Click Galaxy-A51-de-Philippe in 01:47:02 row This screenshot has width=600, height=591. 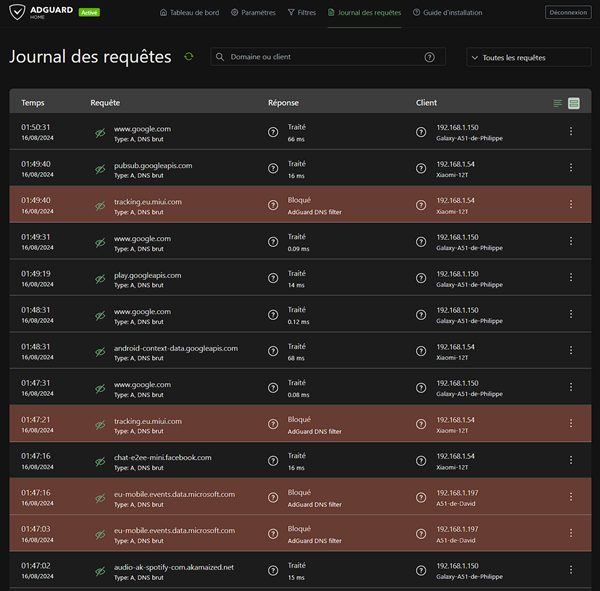coord(470,577)
